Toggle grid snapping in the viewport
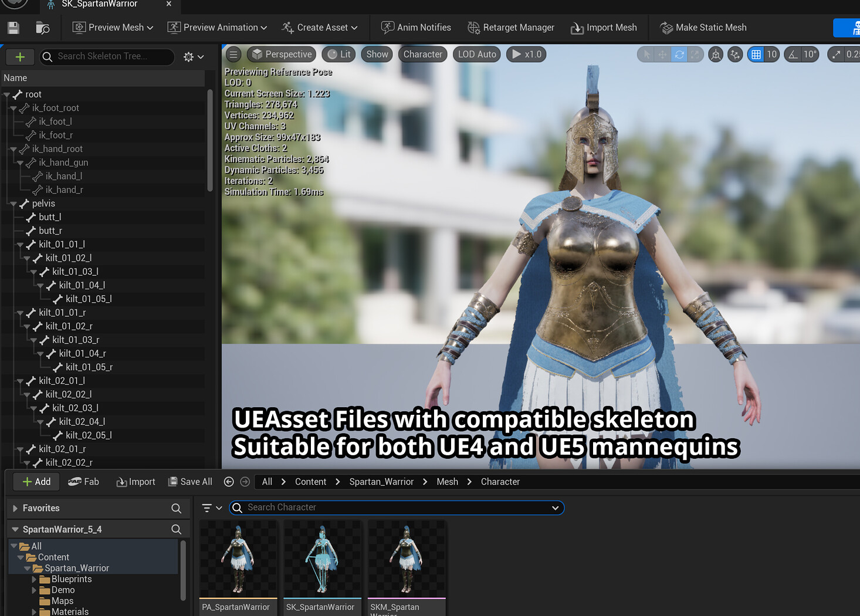 coord(756,55)
